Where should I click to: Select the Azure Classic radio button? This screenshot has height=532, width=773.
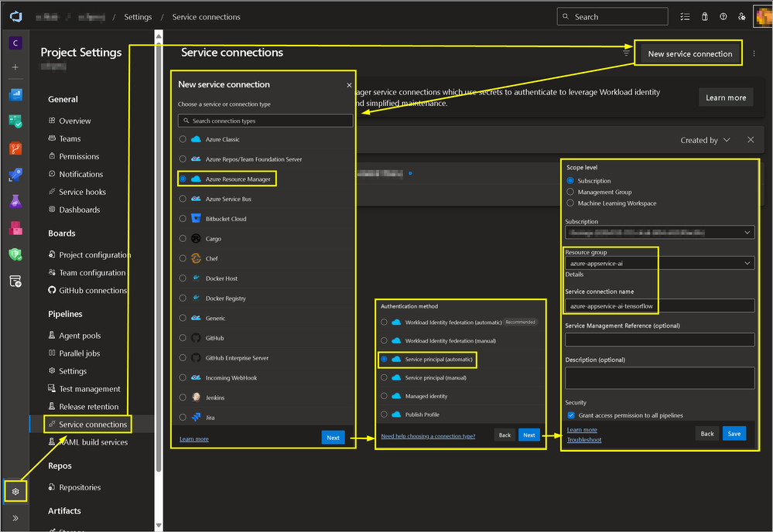click(x=183, y=139)
